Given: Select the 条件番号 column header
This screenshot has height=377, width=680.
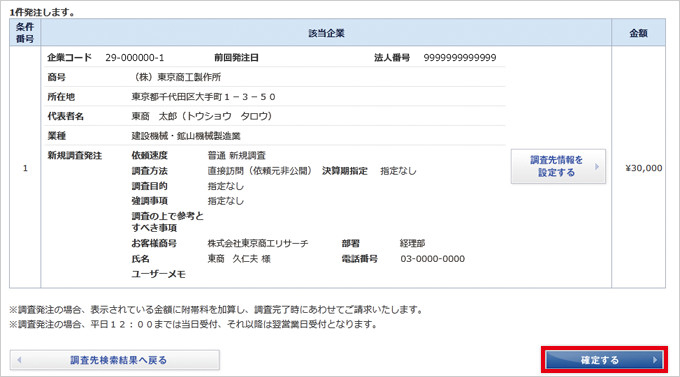Looking at the screenshot, I should pyautogui.click(x=25, y=33).
